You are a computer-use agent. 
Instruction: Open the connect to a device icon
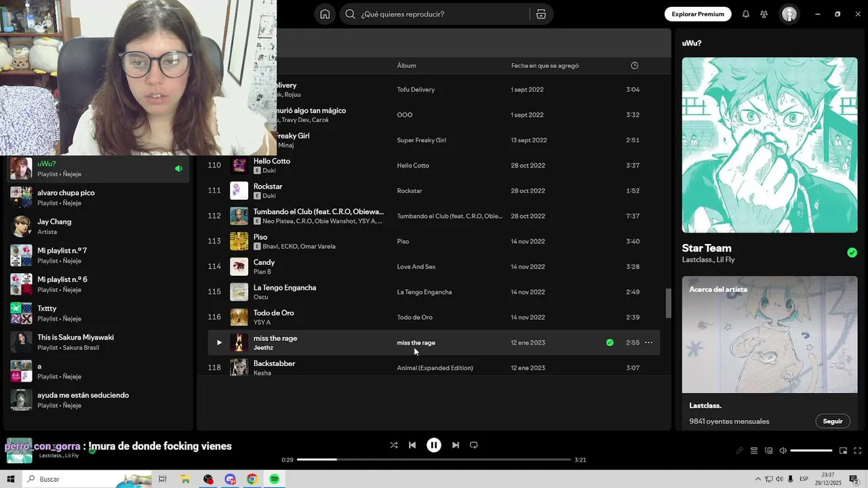768,451
